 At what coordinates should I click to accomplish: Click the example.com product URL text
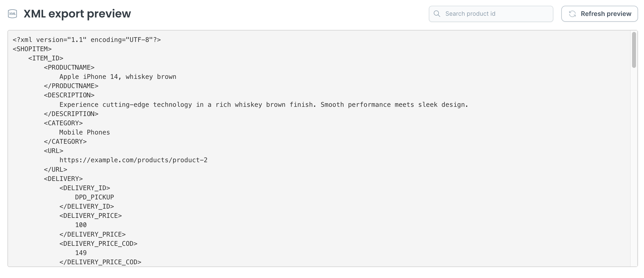coord(133,160)
